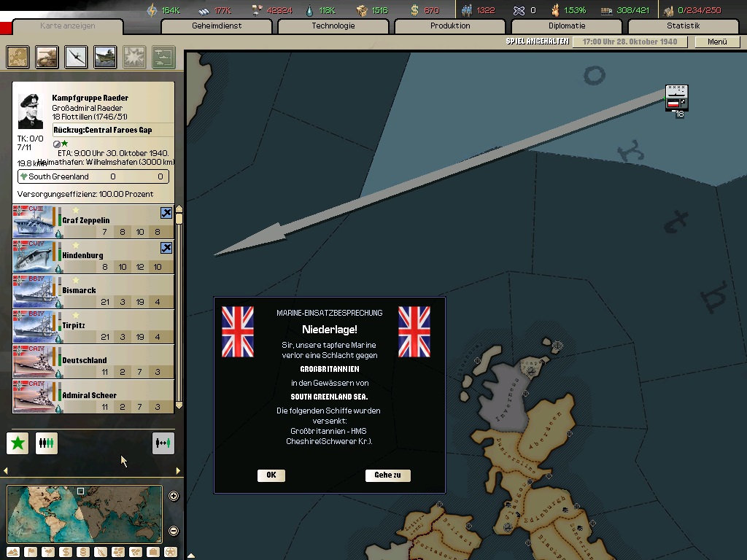Zoom out the minimap with minus

174,531
